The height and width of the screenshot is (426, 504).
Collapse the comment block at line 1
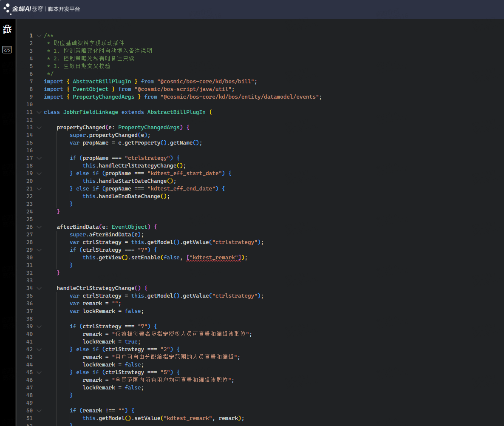coord(39,36)
